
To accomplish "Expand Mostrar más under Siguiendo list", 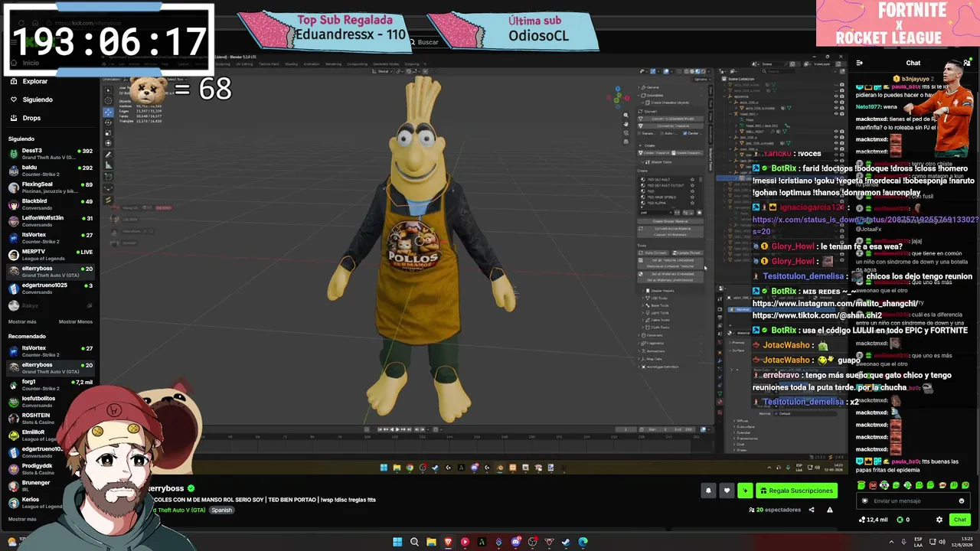I will (x=22, y=322).
